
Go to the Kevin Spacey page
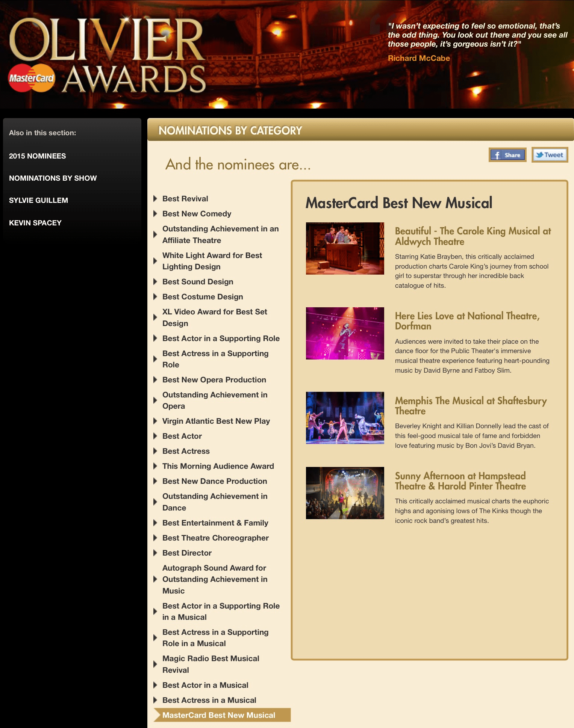pyautogui.click(x=35, y=223)
